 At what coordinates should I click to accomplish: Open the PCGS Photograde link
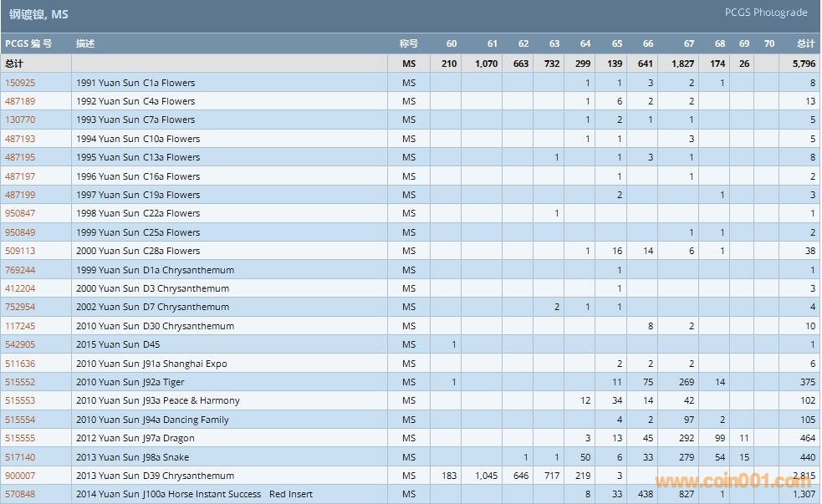click(766, 13)
